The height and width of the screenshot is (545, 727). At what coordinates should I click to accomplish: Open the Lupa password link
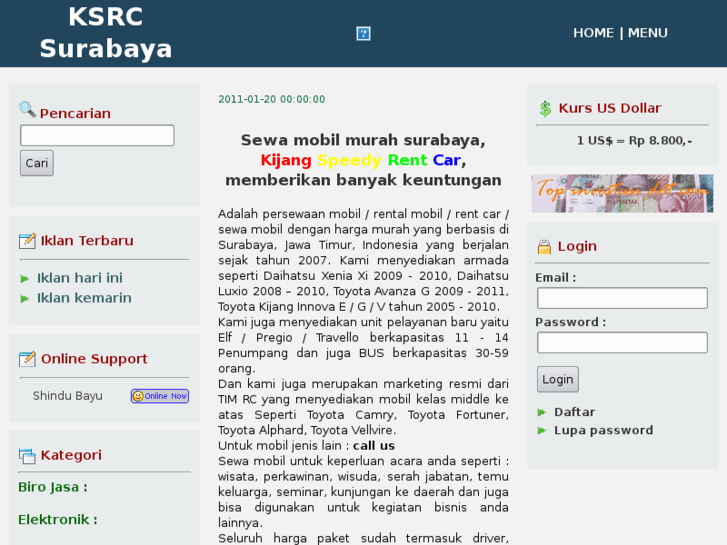click(x=603, y=430)
